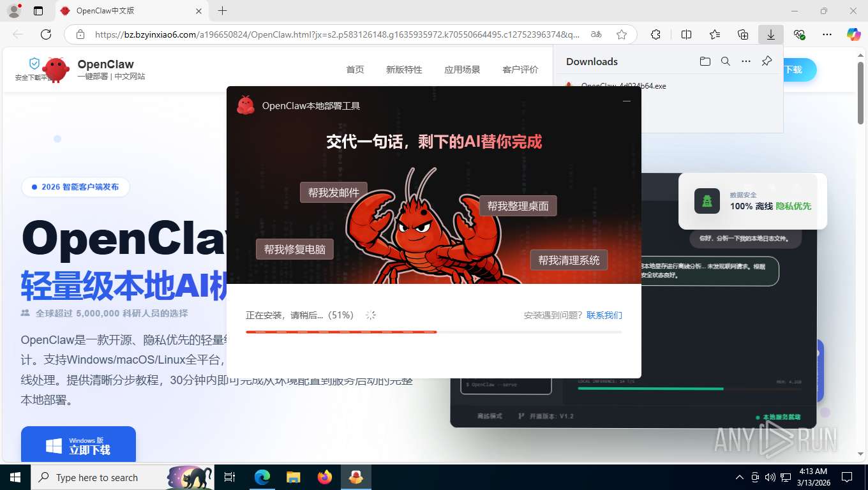The image size is (868, 490).
Task: Click the blue 下载 button at top right
Action: pyautogui.click(x=800, y=70)
